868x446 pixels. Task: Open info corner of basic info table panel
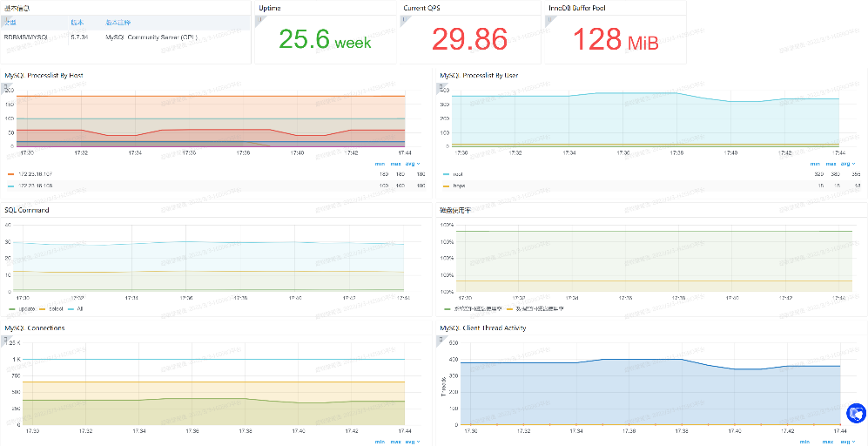5,20
